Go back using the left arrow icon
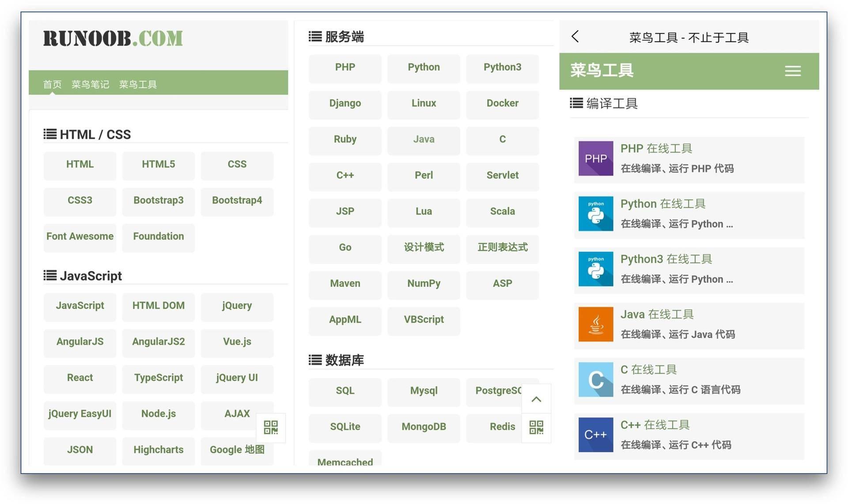The width and height of the screenshot is (848, 504). coord(575,37)
